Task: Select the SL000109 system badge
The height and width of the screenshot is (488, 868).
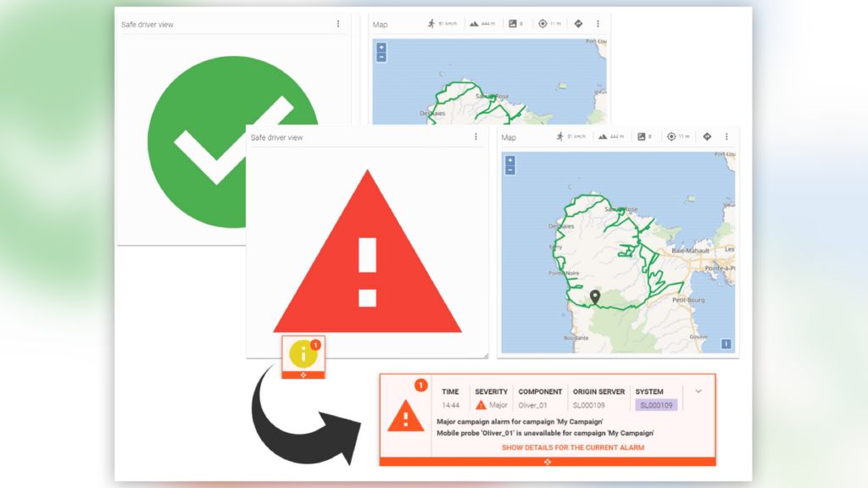Action: 656,403
